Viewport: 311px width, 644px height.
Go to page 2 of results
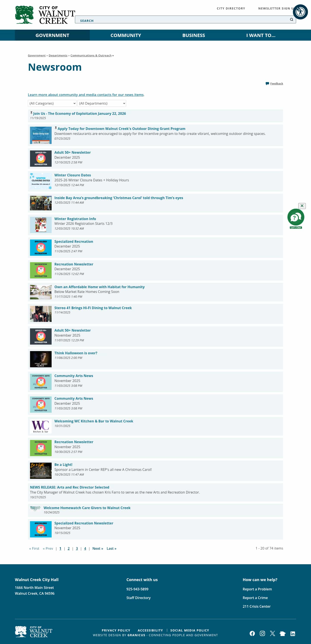pyautogui.click(x=68, y=548)
